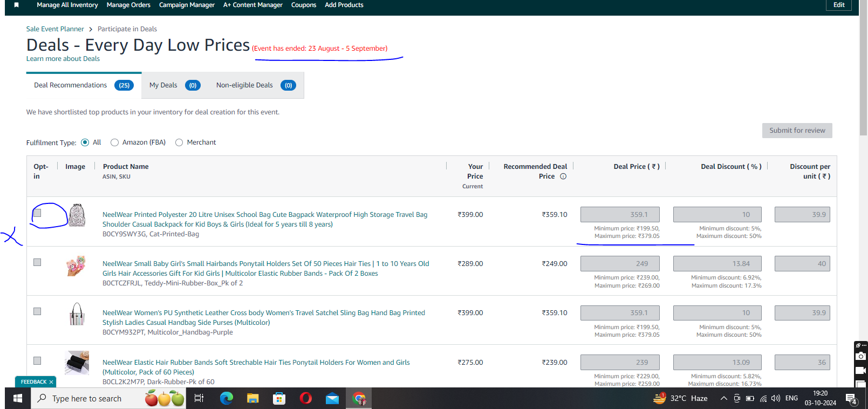Select the All fulfilment type radio

pos(85,142)
